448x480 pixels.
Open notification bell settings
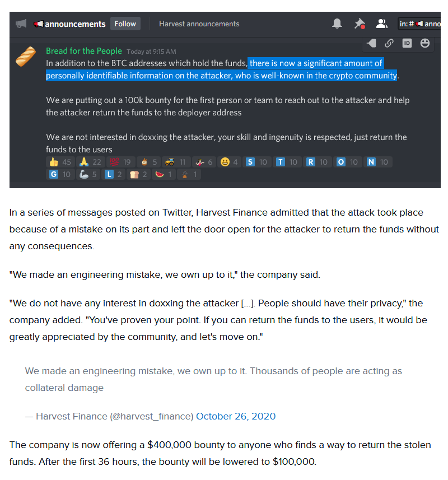tap(337, 24)
